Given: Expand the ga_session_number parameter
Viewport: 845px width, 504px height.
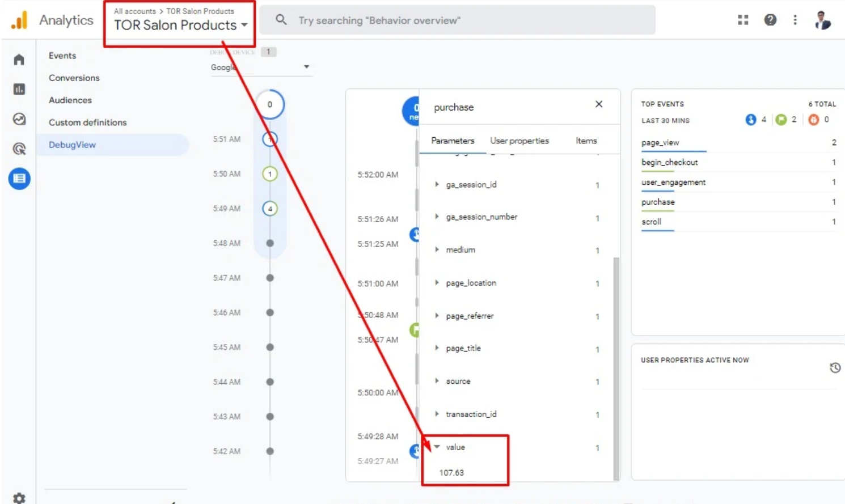Looking at the screenshot, I should pyautogui.click(x=436, y=217).
